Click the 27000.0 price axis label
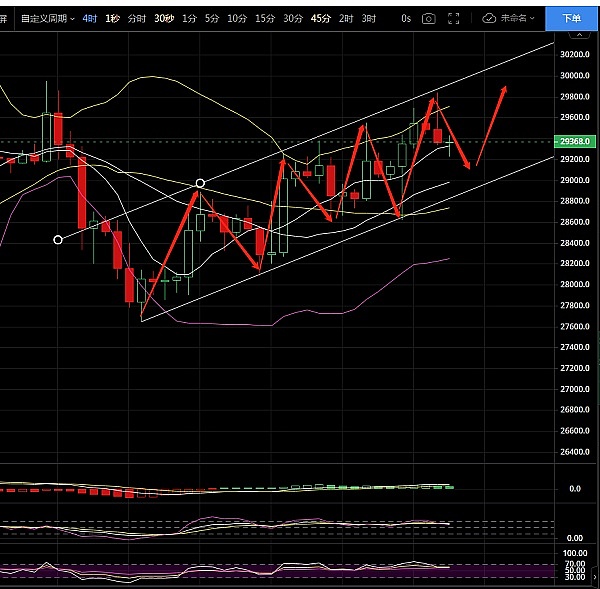 pos(575,389)
